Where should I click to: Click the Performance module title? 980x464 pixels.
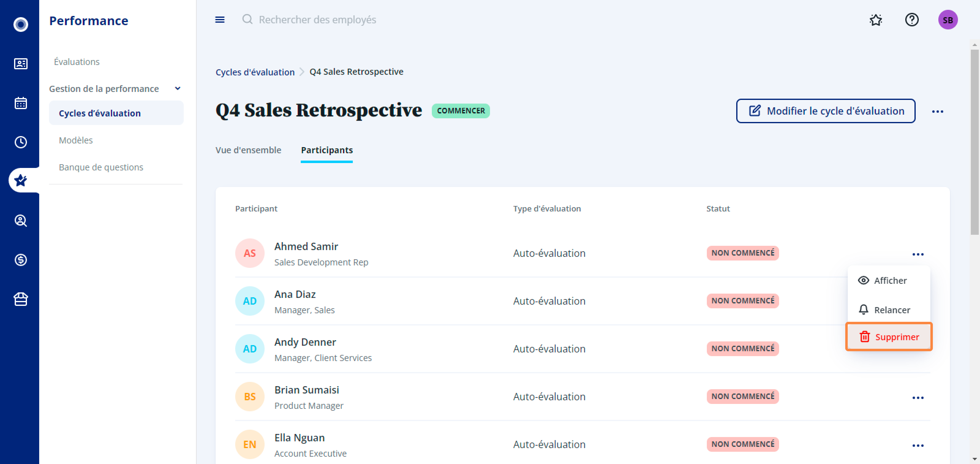coord(89,21)
